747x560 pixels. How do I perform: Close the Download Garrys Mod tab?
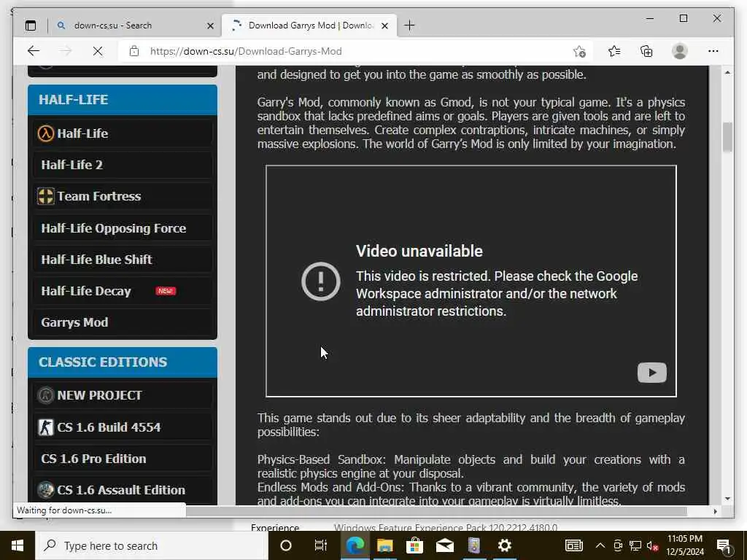click(x=385, y=26)
